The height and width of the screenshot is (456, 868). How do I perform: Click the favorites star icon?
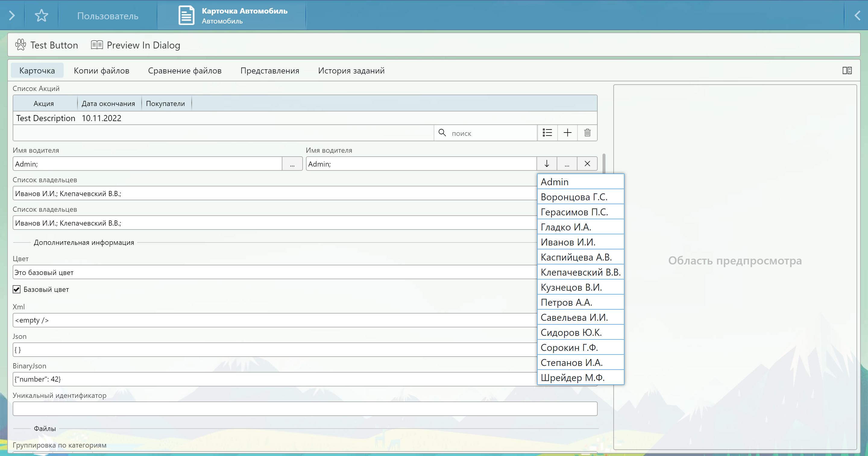click(42, 15)
